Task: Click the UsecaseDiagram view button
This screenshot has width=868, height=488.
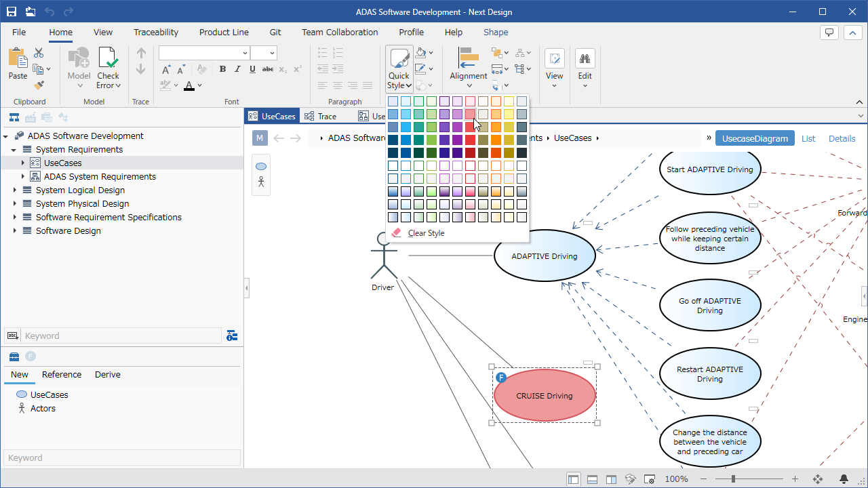Action: (x=755, y=138)
